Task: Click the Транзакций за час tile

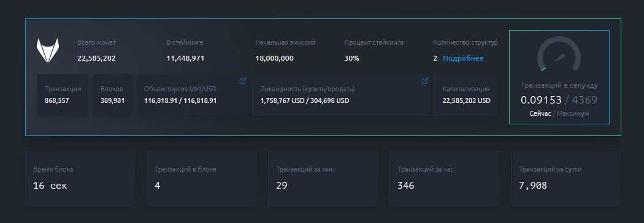Action: click(445, 178)
